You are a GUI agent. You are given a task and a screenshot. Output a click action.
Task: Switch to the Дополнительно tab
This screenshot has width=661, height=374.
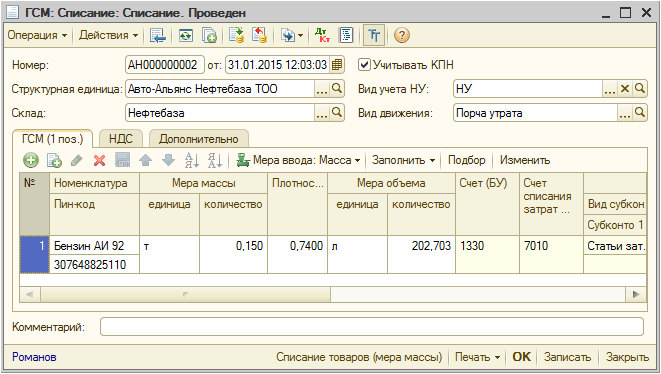tap(199, 139)
